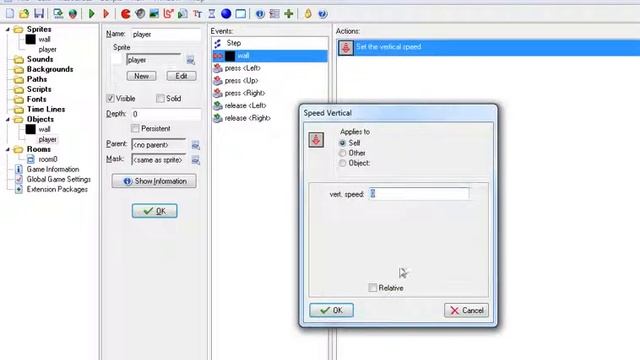Collapse the Objects folder
The image size is (640, 360).
tap(7, 119)
